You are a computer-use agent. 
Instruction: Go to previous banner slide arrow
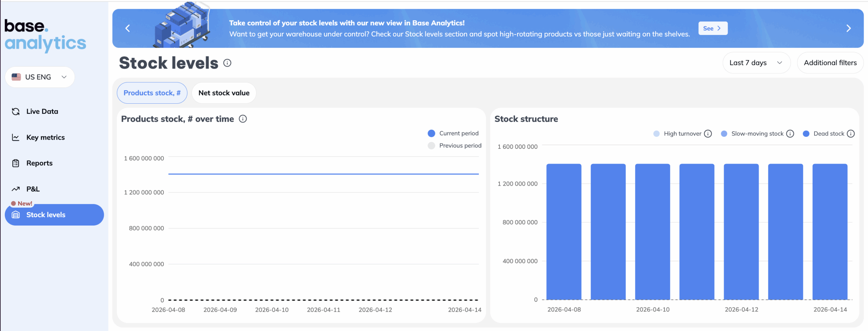128,28
